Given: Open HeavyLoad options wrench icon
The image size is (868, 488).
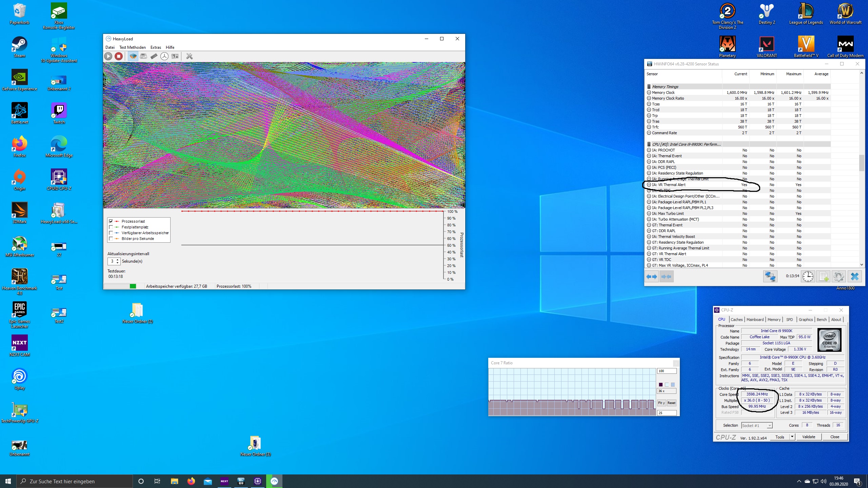Looking at the screenshot, I should pyautogui.click(x=190, y=56).
